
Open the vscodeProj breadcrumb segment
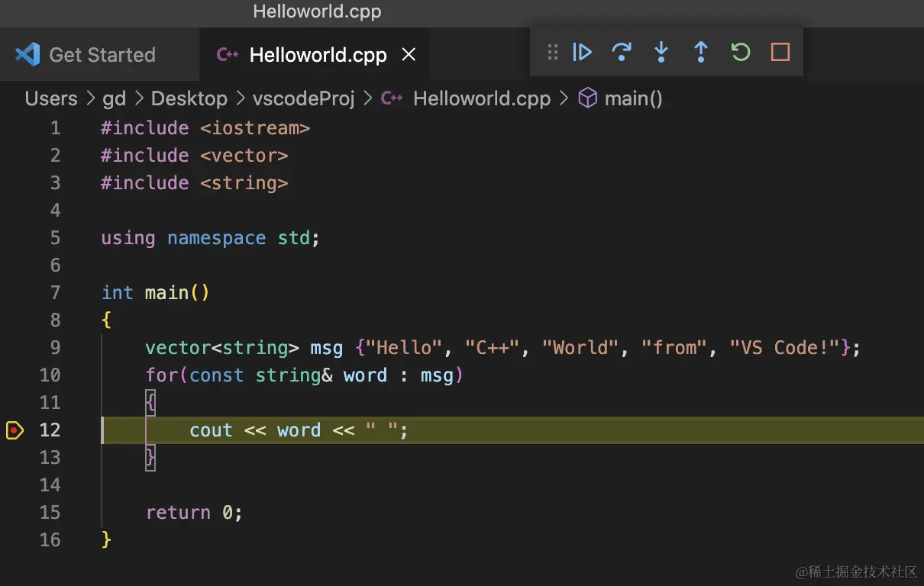304,98
